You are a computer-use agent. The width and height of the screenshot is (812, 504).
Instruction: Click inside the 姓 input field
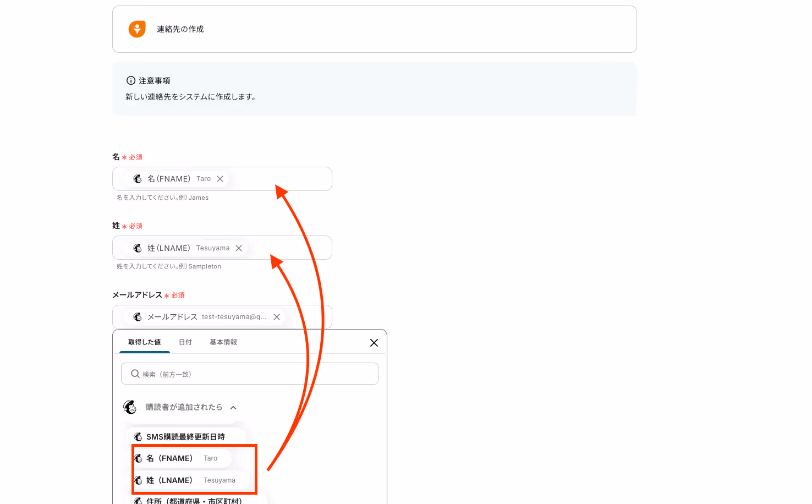click(222, 248)
